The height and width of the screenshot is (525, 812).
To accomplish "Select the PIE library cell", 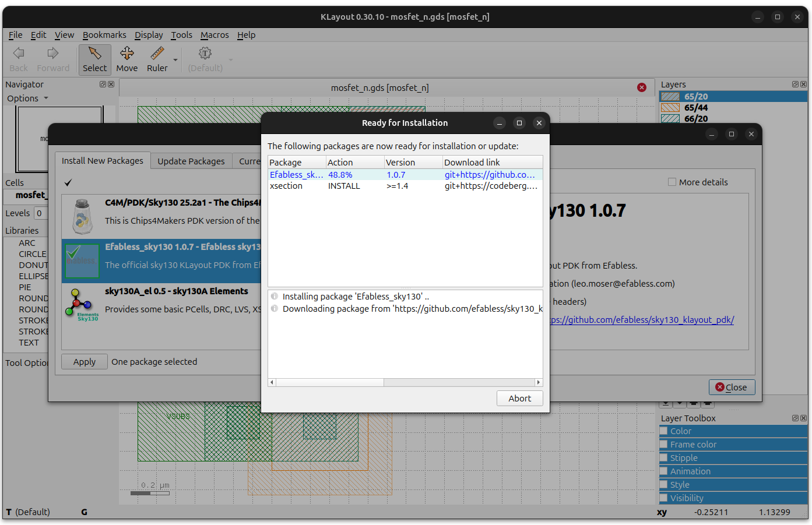I will click(25, 287).
